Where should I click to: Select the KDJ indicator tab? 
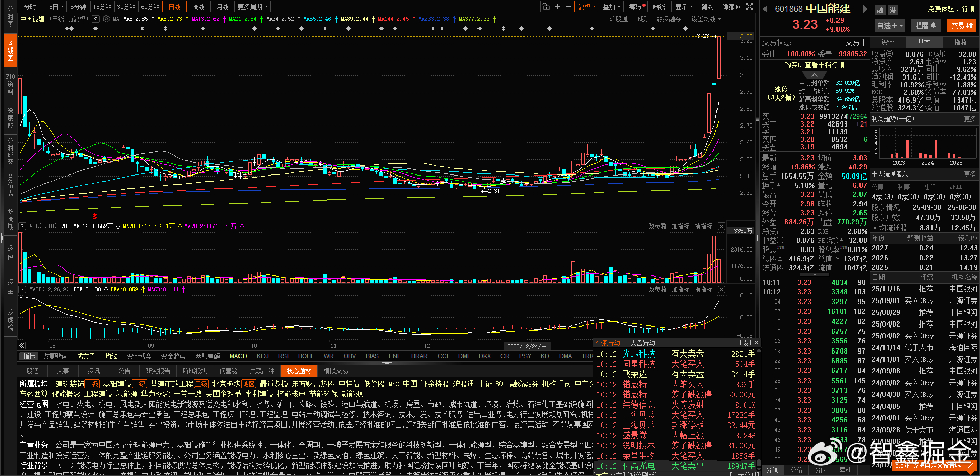click(x=262, y=356)
